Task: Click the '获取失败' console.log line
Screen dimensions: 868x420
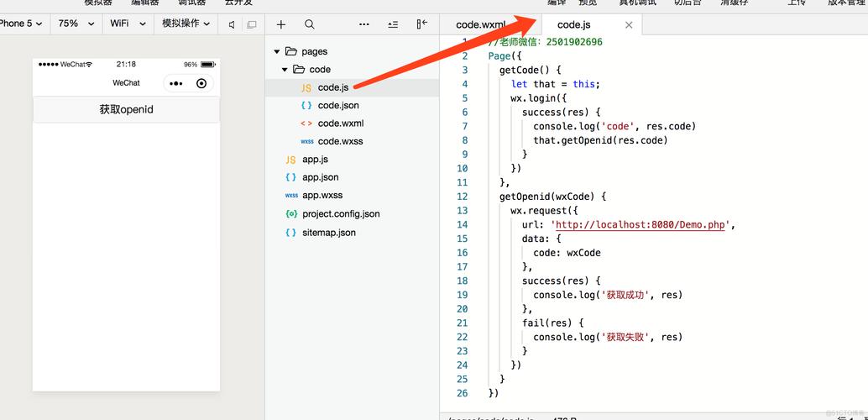Action: [x=608, y=337]
